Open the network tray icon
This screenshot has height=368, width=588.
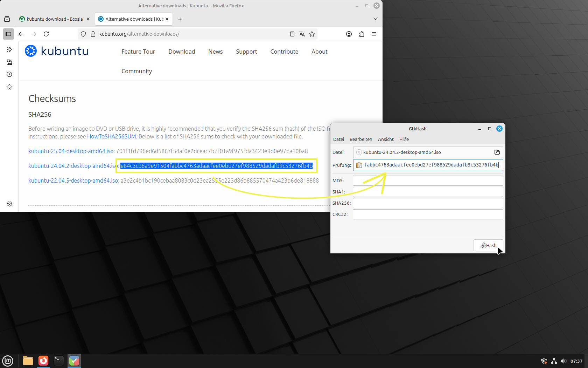(554, 361)
